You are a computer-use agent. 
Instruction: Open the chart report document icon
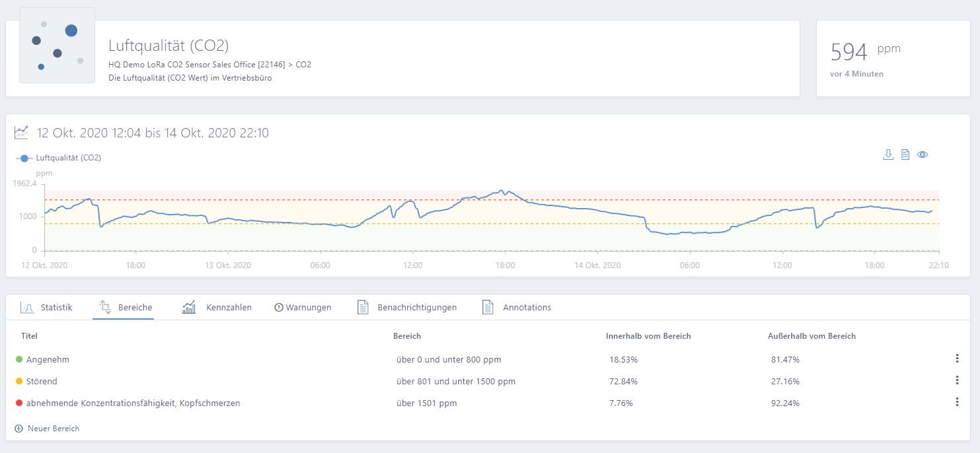pyautogui.click(x=905, y=155)
